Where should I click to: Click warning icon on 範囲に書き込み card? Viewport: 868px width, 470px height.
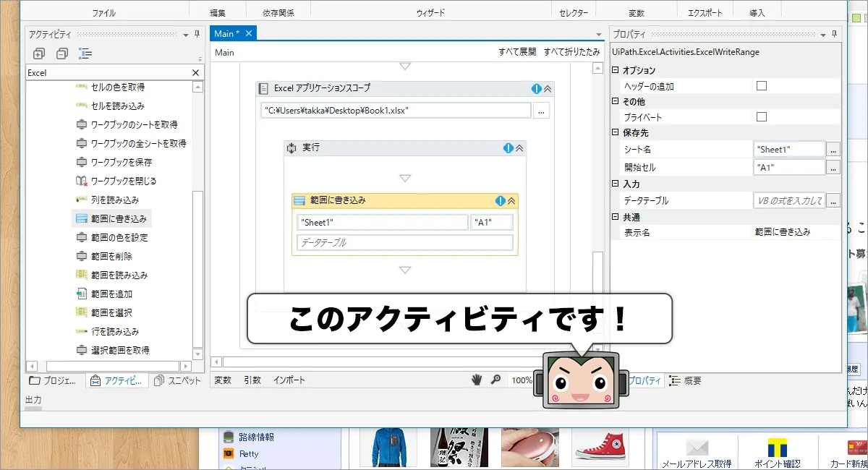coord(500,201)
